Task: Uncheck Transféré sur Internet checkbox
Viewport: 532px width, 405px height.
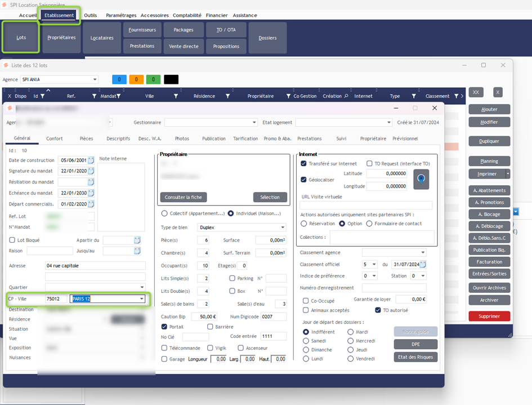Action: [x=304, y=164]
